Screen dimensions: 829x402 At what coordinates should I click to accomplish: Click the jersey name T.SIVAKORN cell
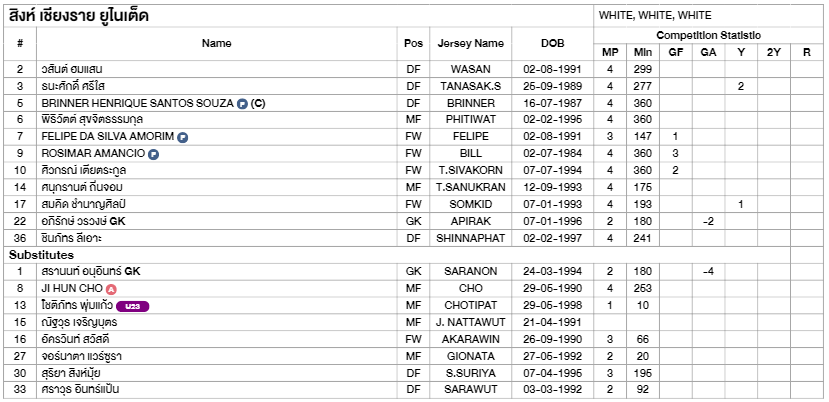(x=471, y=170)
